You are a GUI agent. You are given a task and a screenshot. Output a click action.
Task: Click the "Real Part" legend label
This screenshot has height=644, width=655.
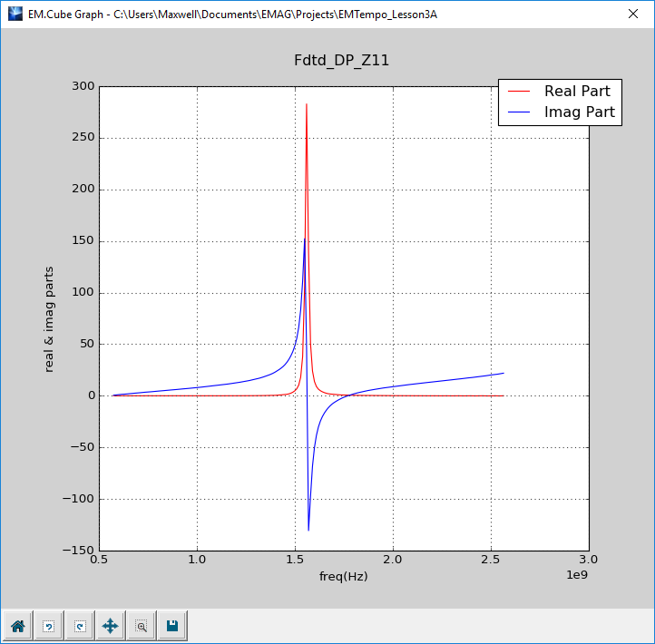point(577,92)
